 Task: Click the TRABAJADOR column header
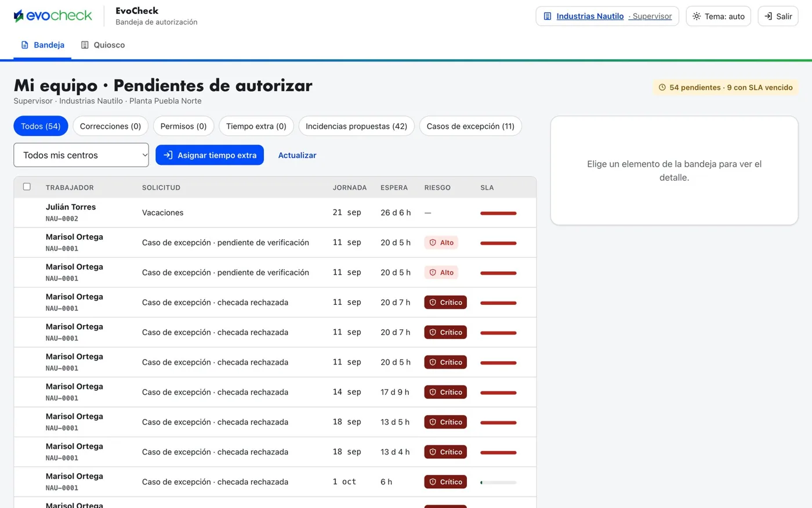(x=70, y=188)
